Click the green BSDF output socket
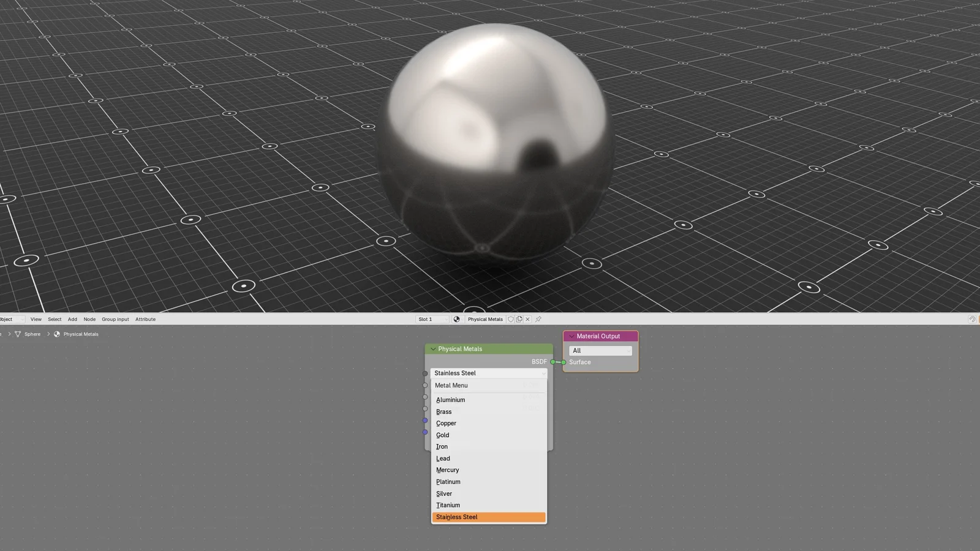980x551 pixels. click(553, 362)
